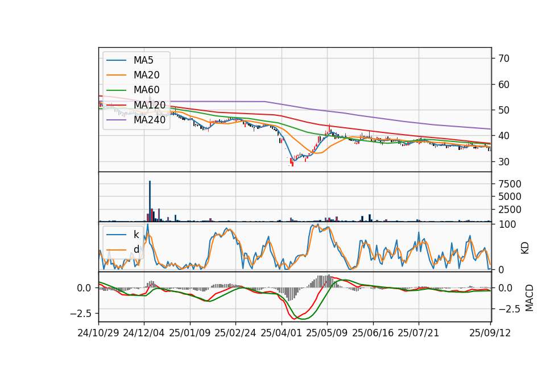
Task: Click the left MACD axis value 0.0
Action: point(84,289)
